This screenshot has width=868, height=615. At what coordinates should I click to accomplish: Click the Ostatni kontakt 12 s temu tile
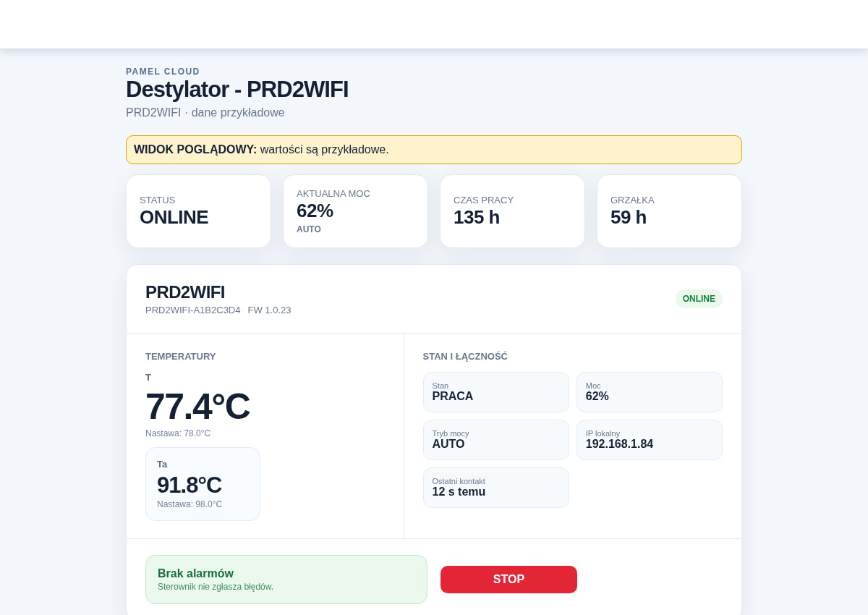[496, 488]
